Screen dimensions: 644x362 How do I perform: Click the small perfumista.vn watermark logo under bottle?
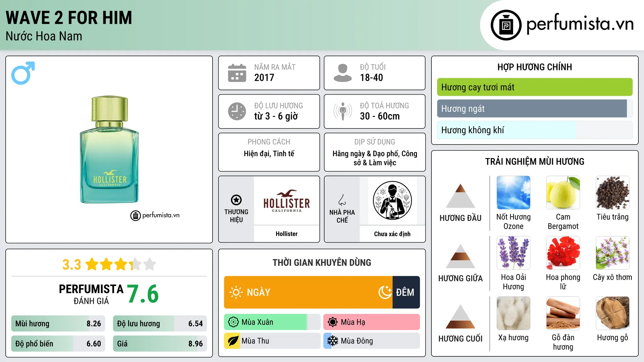[x=155, y=216]
